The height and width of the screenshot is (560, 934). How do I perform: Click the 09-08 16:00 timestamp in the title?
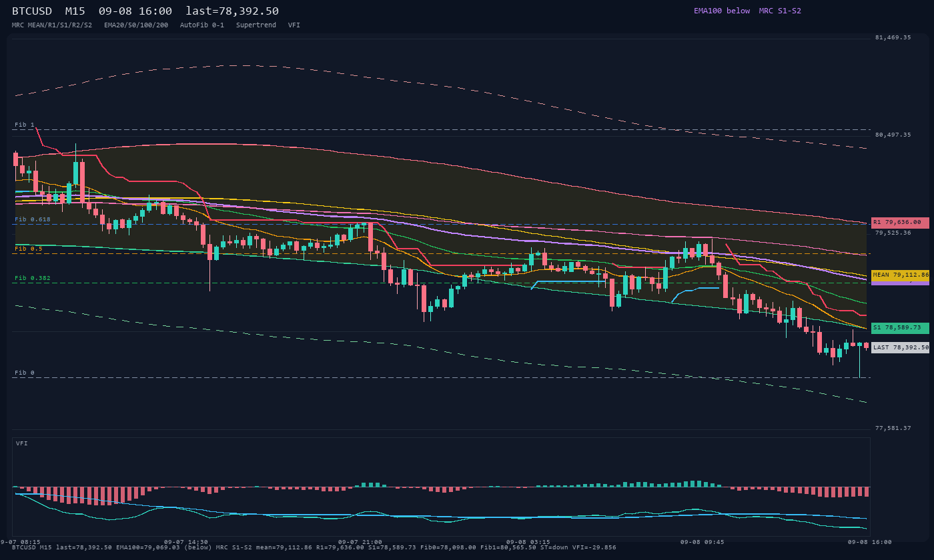click(135, 11)
